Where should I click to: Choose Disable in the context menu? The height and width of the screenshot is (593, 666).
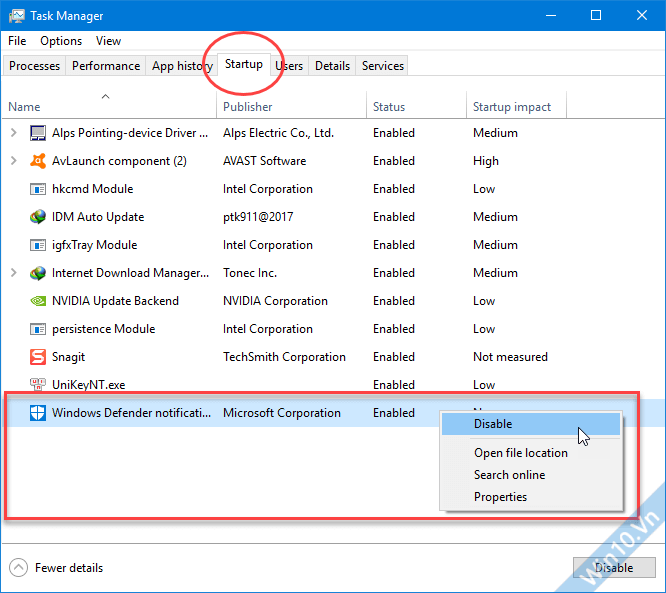pyautogui.click(x=531, y=424)
